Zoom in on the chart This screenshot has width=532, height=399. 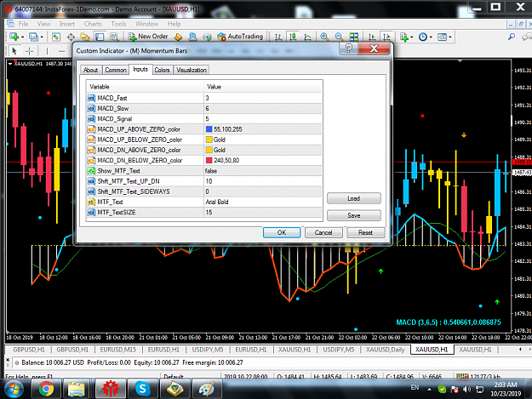pos(324,37)
